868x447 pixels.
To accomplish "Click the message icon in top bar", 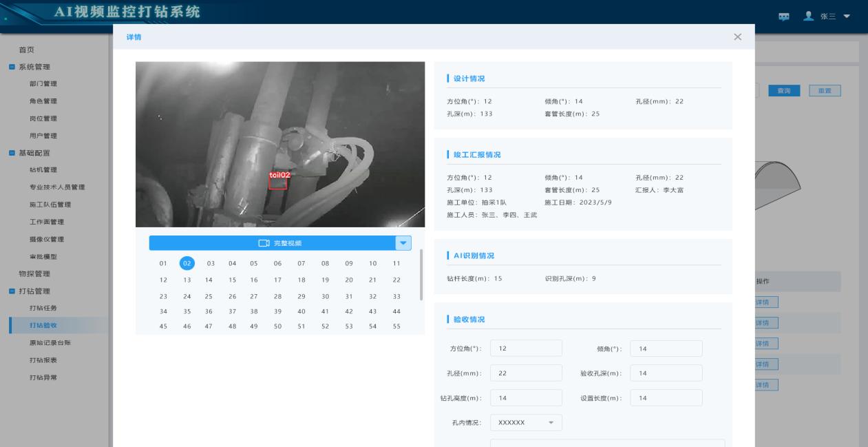I will coord(783,17).
